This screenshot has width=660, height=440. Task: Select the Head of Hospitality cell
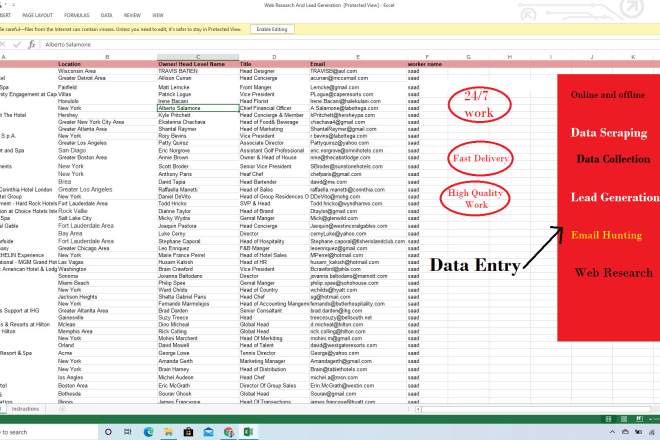point(274,241)
